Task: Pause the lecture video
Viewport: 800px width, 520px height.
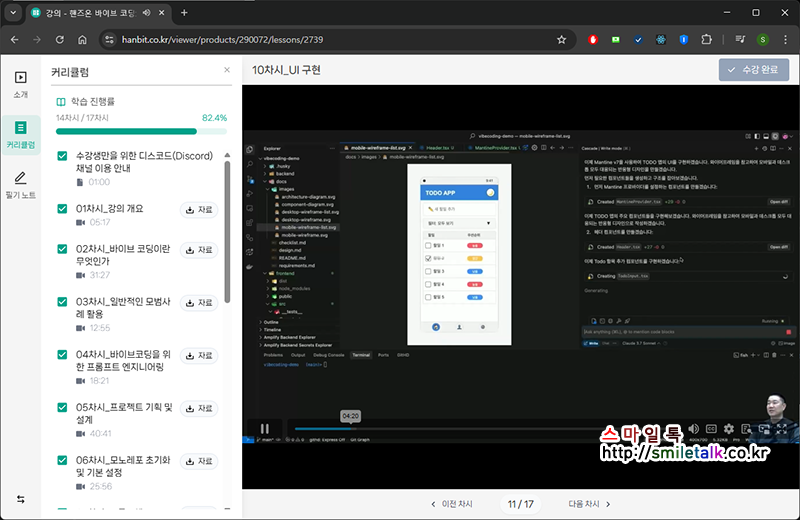Action: pos(265,429)
